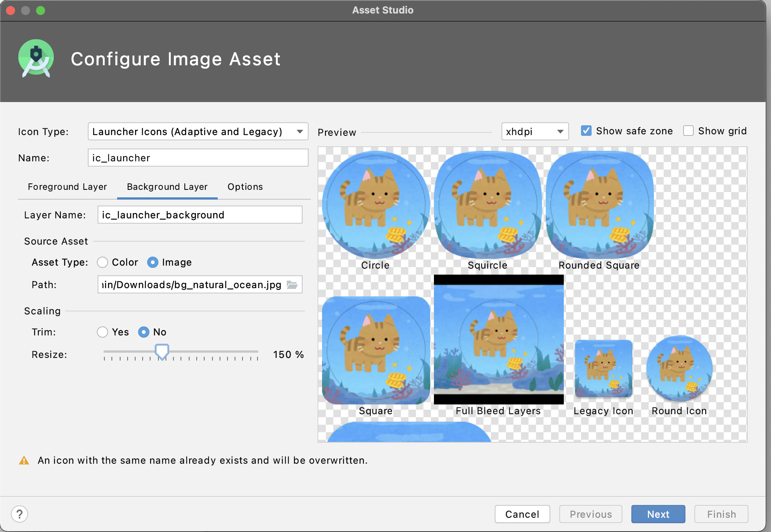Viewport: 771px width, 532px height.
Task: Click the Android Studio logo icon
Action: tap(36, 59)
